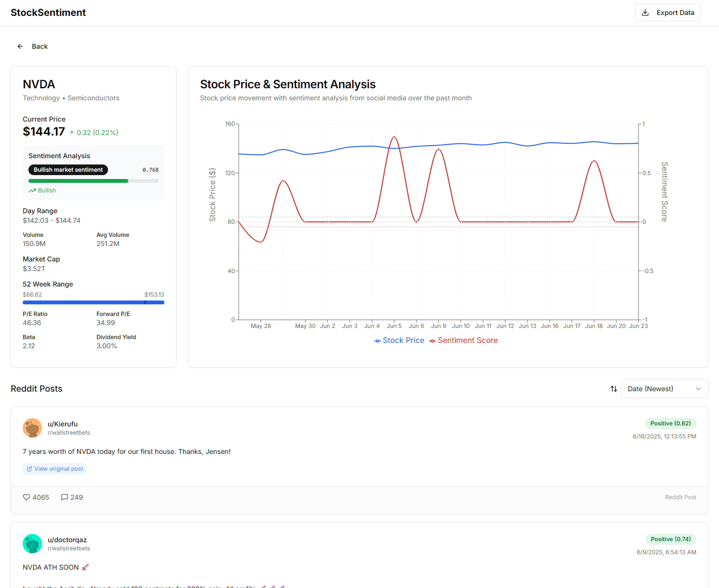
Task: Click the Jun 5 sentiment peak on chart
Action: coord(394,137)
